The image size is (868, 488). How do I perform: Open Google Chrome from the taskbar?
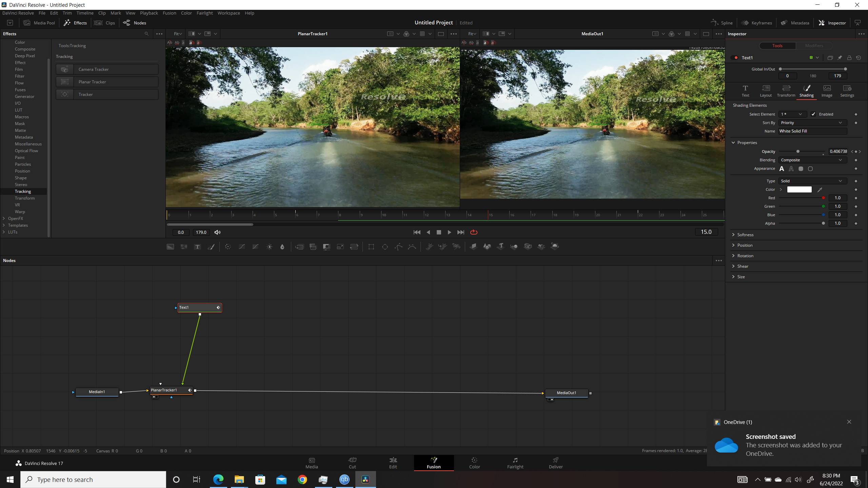302,480
